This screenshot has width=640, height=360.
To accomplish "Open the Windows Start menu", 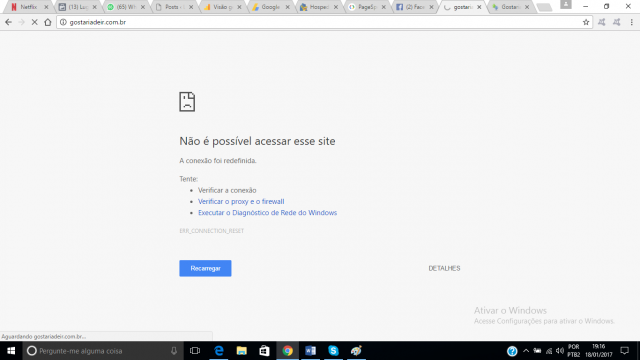I will pyautogui.click(x=11, y=351).
